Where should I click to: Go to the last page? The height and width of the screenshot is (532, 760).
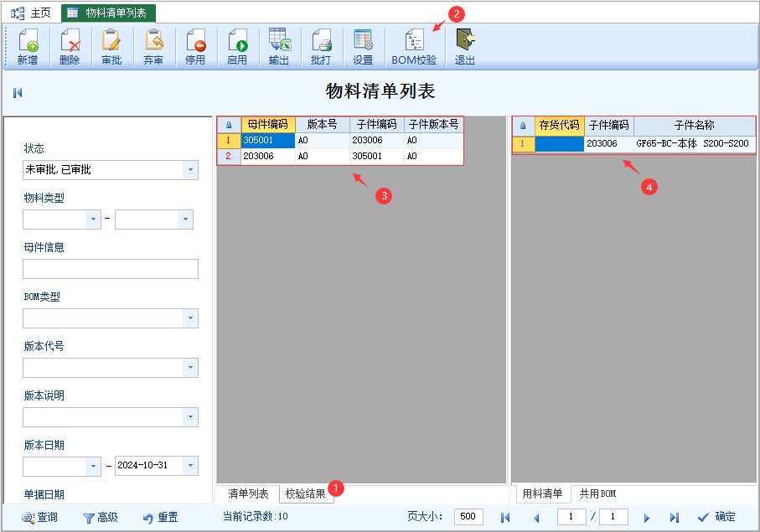click(675, 518)
